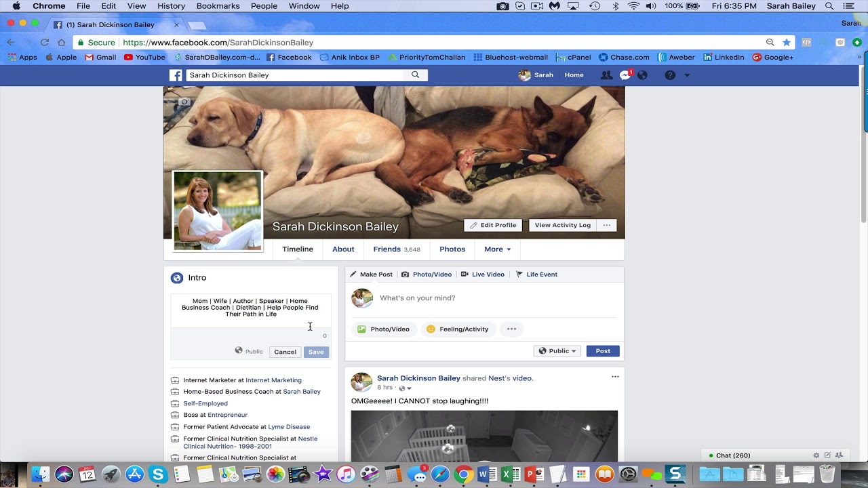Open the Bookmarks menu in Chrome
The width and height of the screenshot is (868, 488).
218,6
